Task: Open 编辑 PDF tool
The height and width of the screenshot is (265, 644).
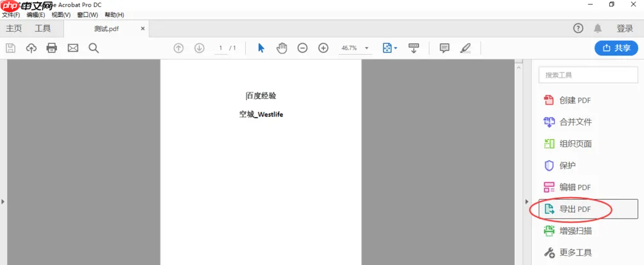Action: (x=567, y=187)
